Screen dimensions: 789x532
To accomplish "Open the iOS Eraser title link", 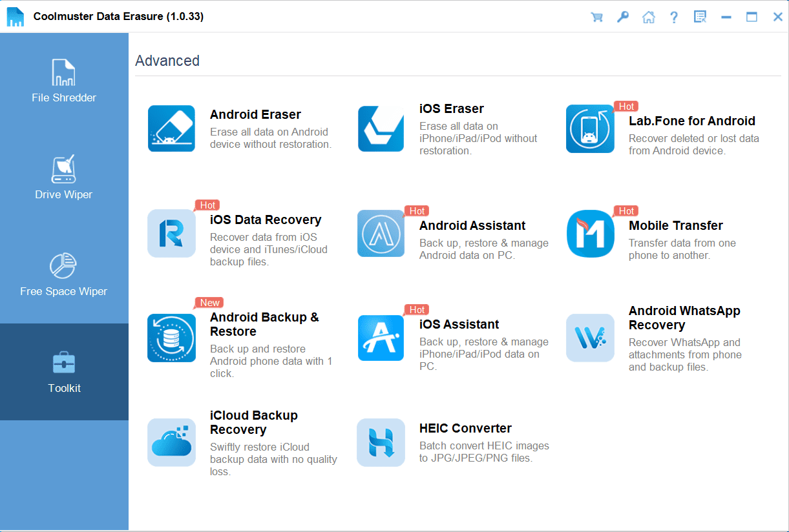I will click(x=452, y=108).
